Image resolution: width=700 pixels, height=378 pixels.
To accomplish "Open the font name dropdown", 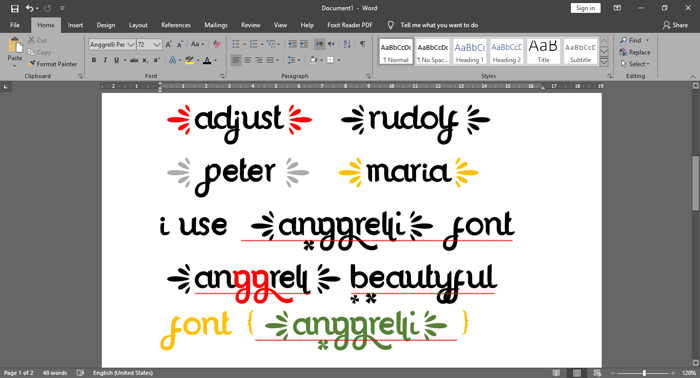I will pyautogui.click(x=131, y=45).
